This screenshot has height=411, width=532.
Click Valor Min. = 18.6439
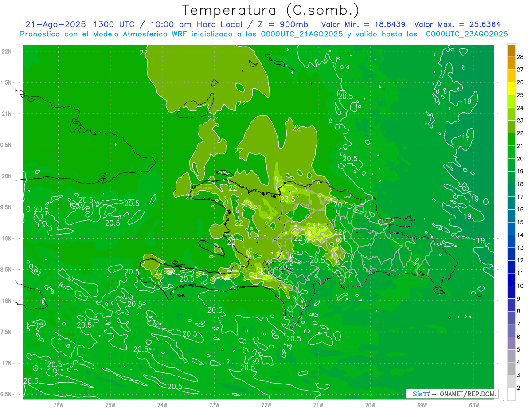click(x=364, y=24)
